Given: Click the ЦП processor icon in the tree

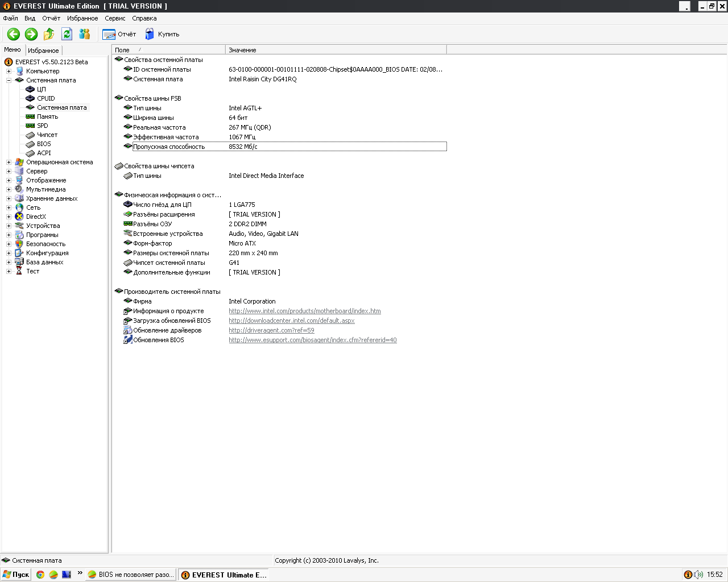Looking at the screenshot, I should coord(30,89).
